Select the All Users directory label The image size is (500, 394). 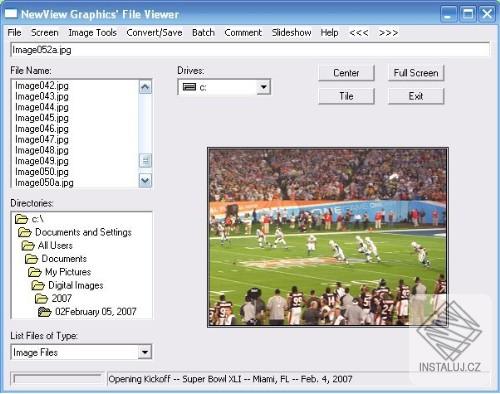(55, 245)
